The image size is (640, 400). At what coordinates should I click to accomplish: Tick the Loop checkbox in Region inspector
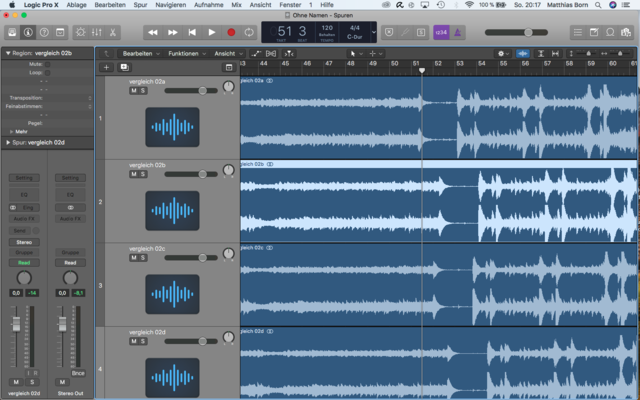[47, 73]
